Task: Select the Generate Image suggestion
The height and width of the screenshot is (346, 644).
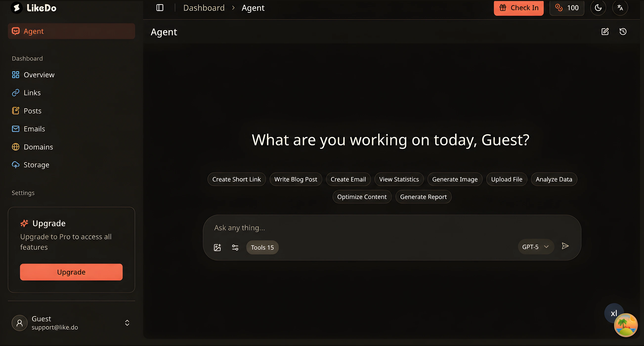Action: tap(455, 179)
